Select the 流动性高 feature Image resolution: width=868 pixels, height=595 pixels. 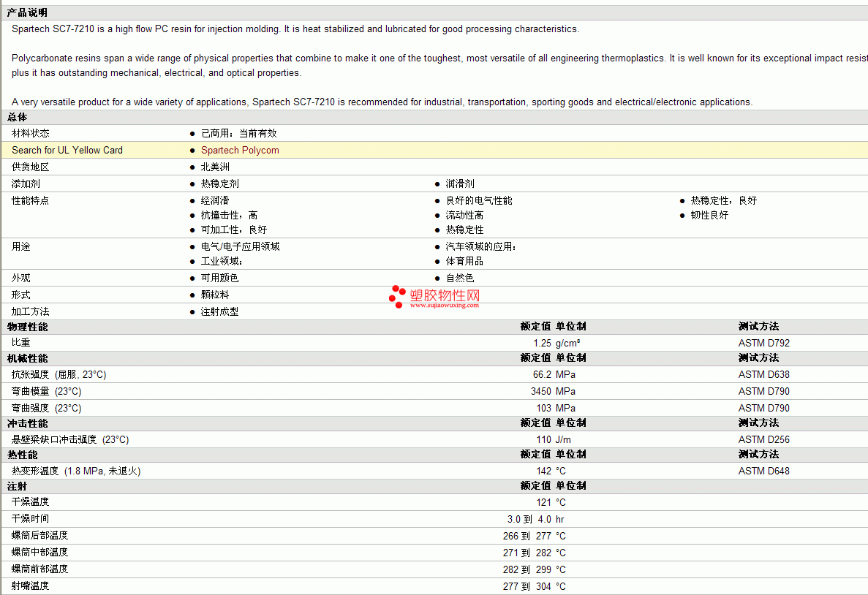coord(464,216)
